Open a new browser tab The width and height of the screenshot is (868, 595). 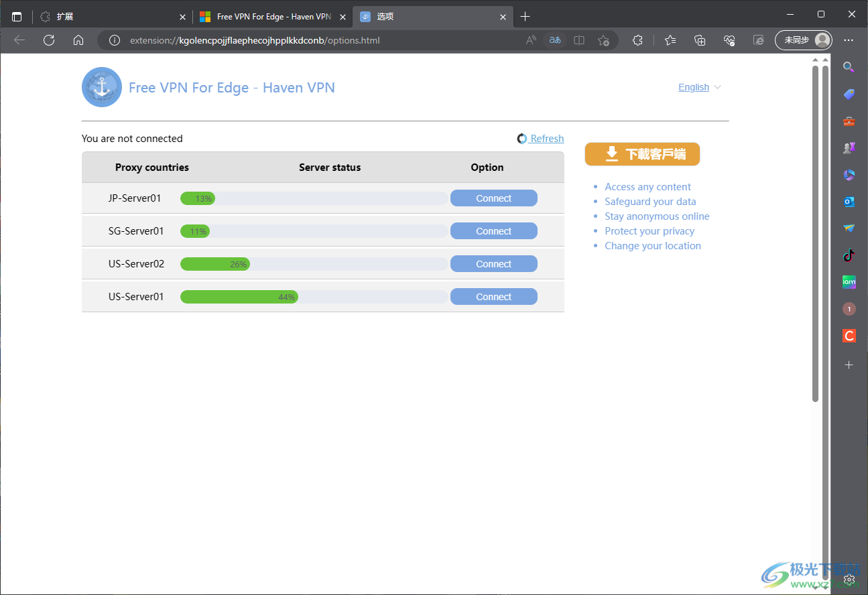click(525, 17)
